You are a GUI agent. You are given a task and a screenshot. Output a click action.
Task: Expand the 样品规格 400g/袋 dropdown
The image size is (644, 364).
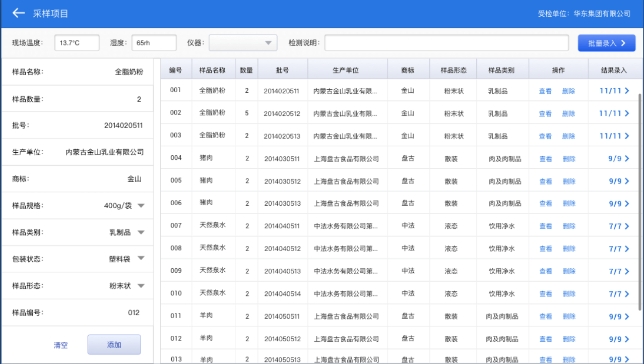coord(141,206)
